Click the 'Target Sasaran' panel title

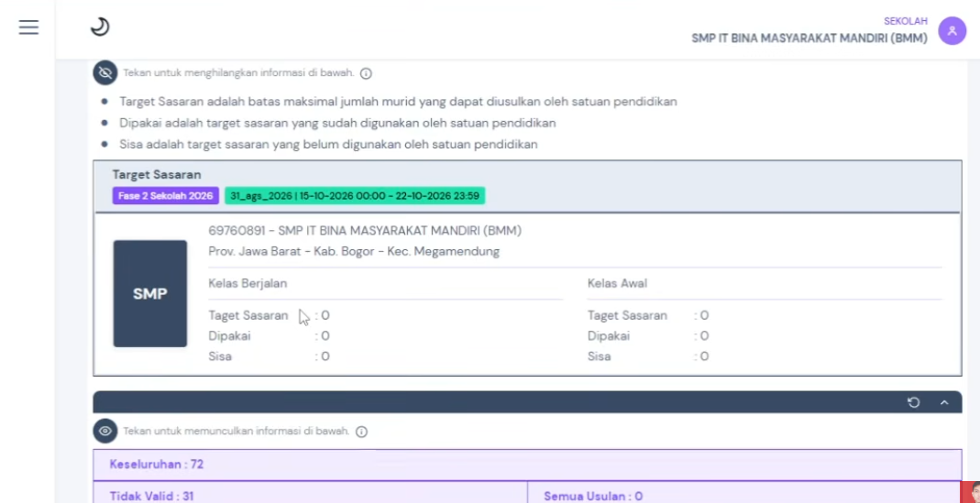(x=157, y=175)
